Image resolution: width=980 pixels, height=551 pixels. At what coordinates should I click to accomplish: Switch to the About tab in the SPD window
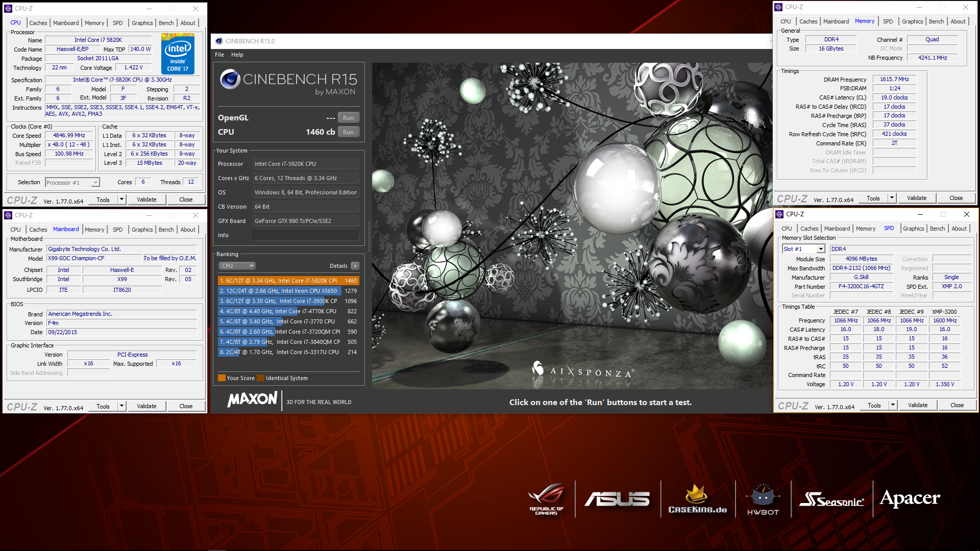click(x=959, y=229)
